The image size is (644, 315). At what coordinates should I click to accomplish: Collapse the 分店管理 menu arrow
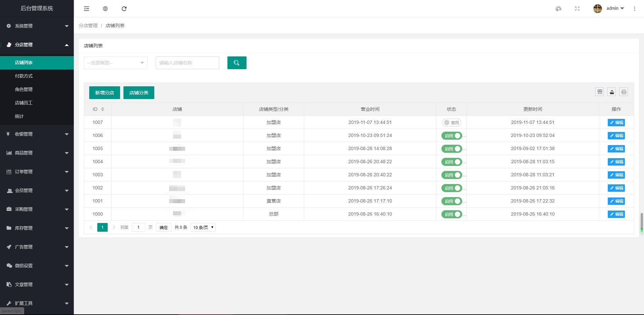(66, 45)
